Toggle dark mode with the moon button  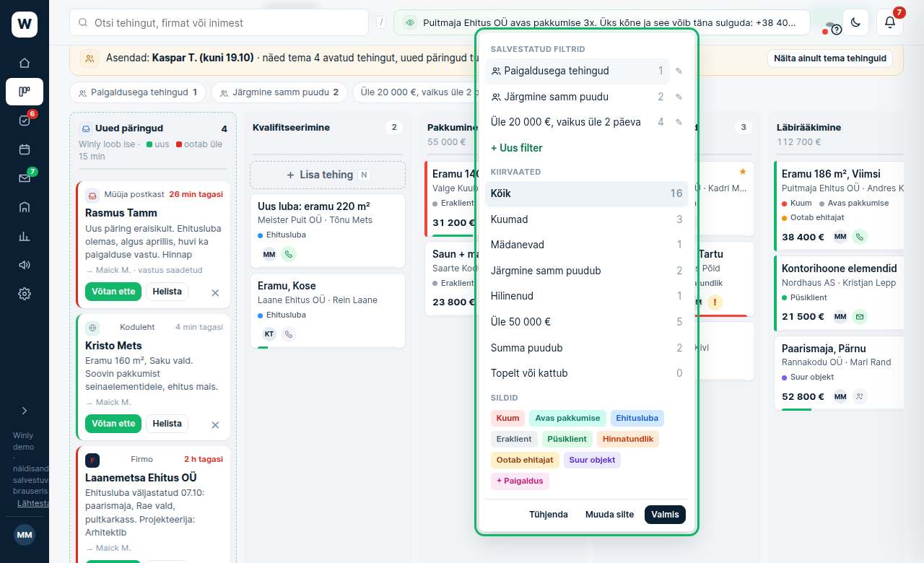[x=856, y=22]
